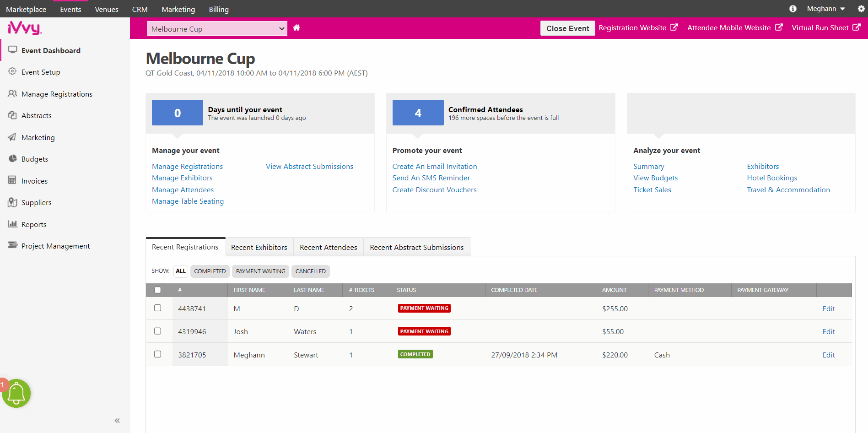Screen dimensions: 868x433
Task: Select the Josh Waters registration checkbox
Action: coord(158,331)
